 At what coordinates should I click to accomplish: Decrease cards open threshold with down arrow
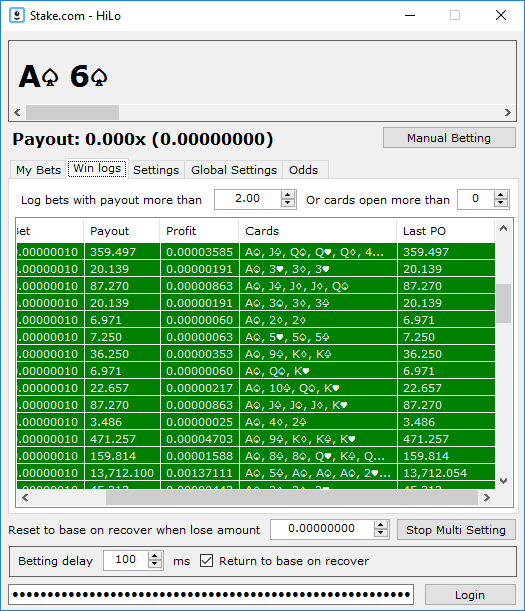[x=500, y=203]
